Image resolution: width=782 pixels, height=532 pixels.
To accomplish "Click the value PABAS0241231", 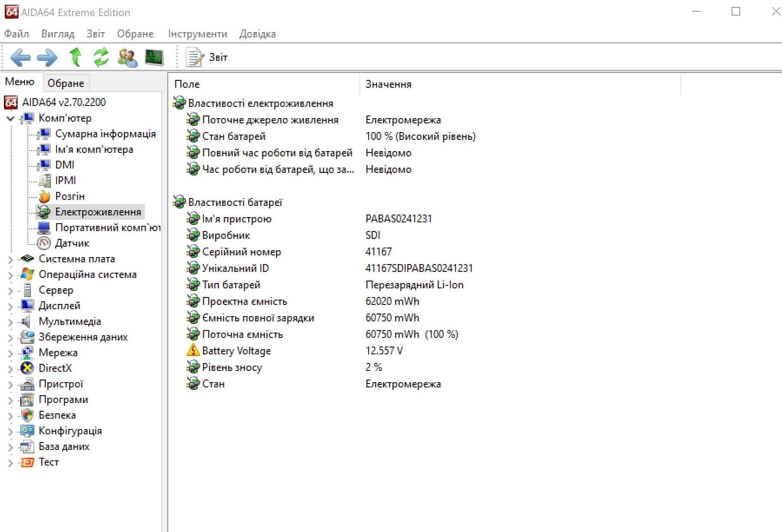I will [x=399, y=219].
